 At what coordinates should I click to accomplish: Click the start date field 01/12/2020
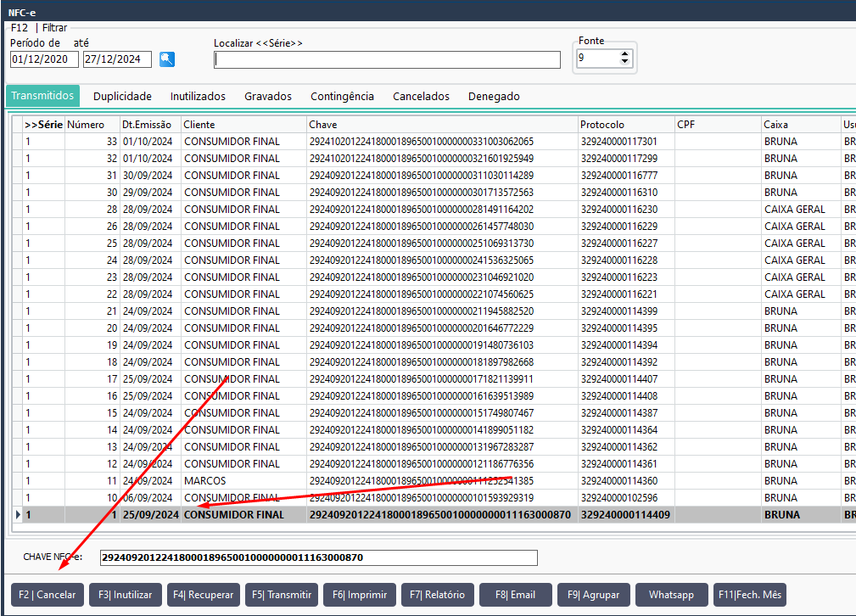coord(44,59)
